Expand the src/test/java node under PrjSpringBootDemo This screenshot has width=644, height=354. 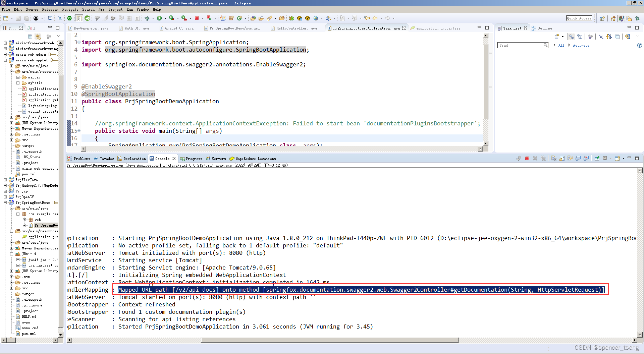pos(11,242)
